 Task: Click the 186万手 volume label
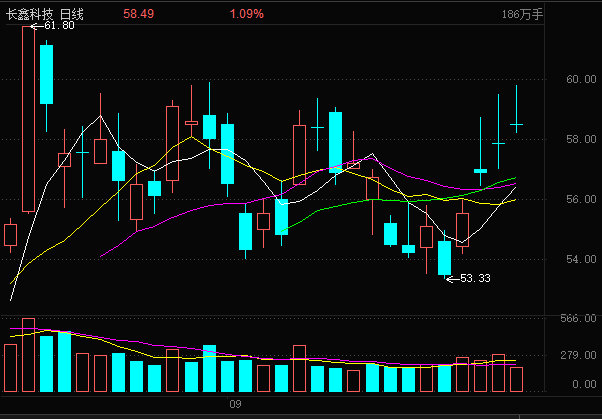pos(523,15)
